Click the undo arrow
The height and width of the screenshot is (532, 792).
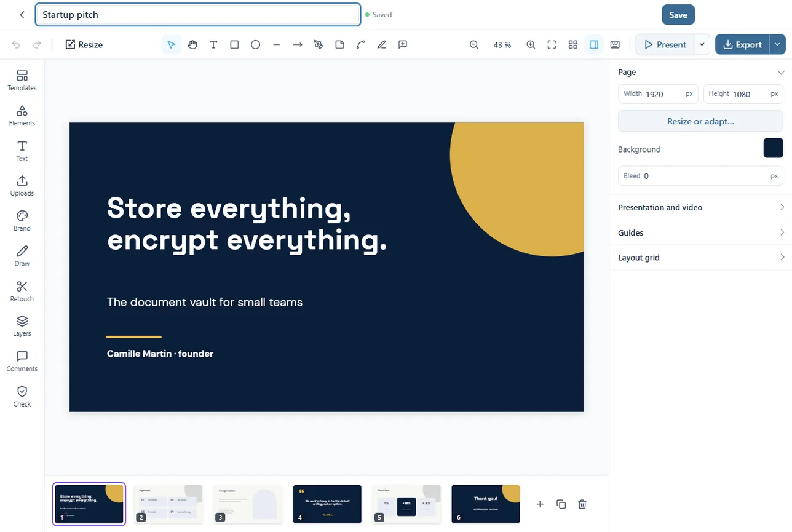[16, 44]
